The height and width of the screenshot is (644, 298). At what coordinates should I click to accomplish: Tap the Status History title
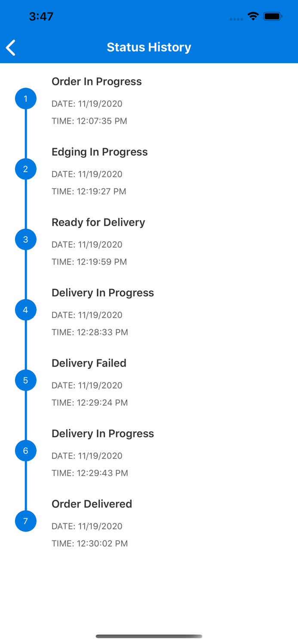click(149, 47)
